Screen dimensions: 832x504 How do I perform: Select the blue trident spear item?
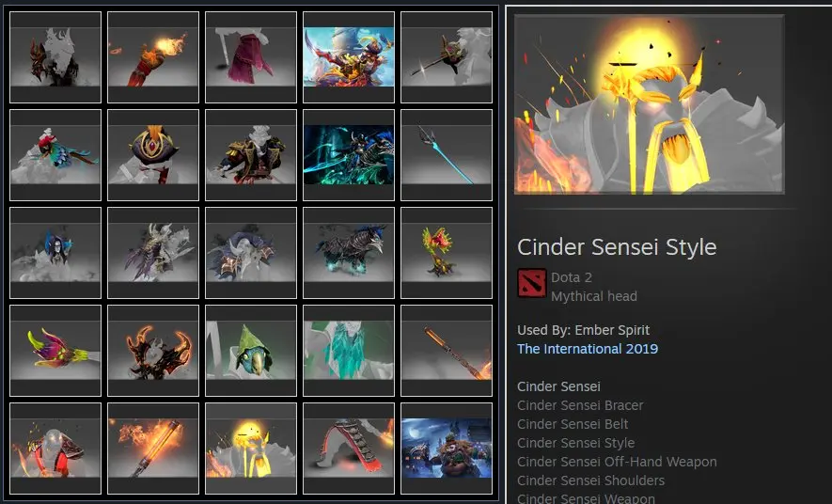[x=447, y=155]
